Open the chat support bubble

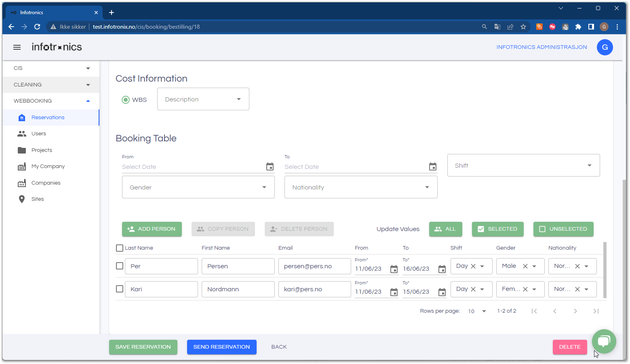coord(604,341)
